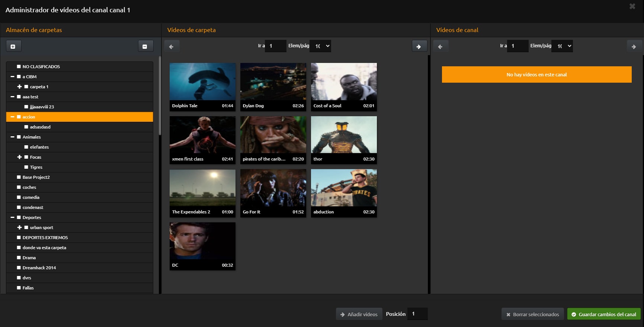Check the comedia folder checkbox
The height and width of the screenshot is (327, 644).
coord(19,197)
